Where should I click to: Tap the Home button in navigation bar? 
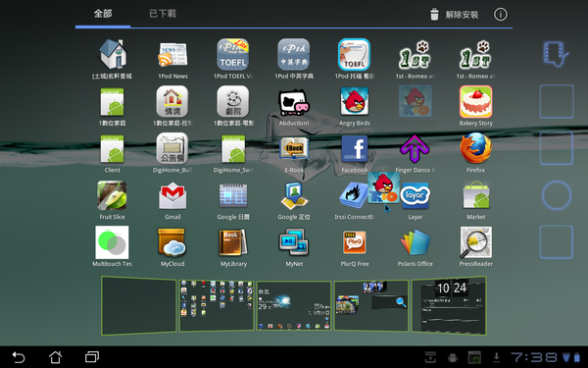click(56, 357)
